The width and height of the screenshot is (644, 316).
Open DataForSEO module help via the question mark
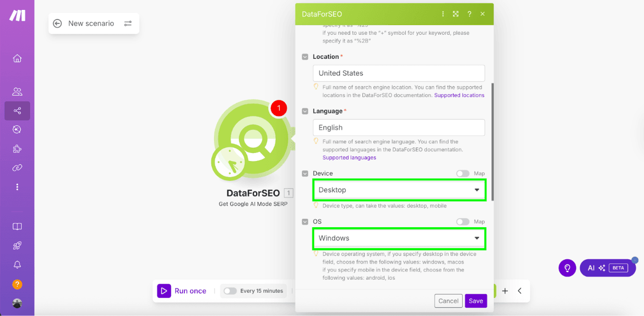(x=469, y=14)
